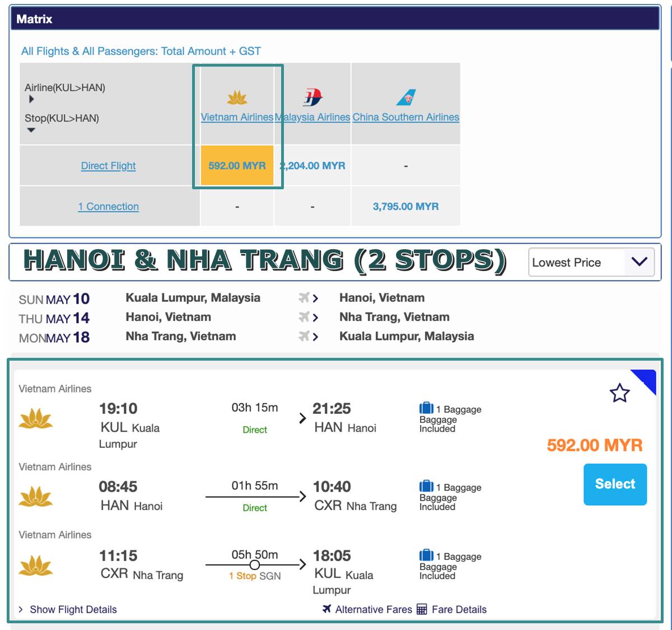The height and width of the screenshot is (630, 672).
Task: Click the 'HAN Hanoi' arrival airport text
Action: click(345, 427)
